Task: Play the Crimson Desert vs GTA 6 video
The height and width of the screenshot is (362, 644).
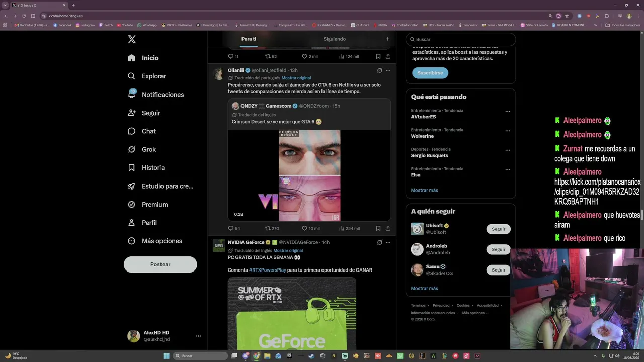Action: (x=309, y=175)
